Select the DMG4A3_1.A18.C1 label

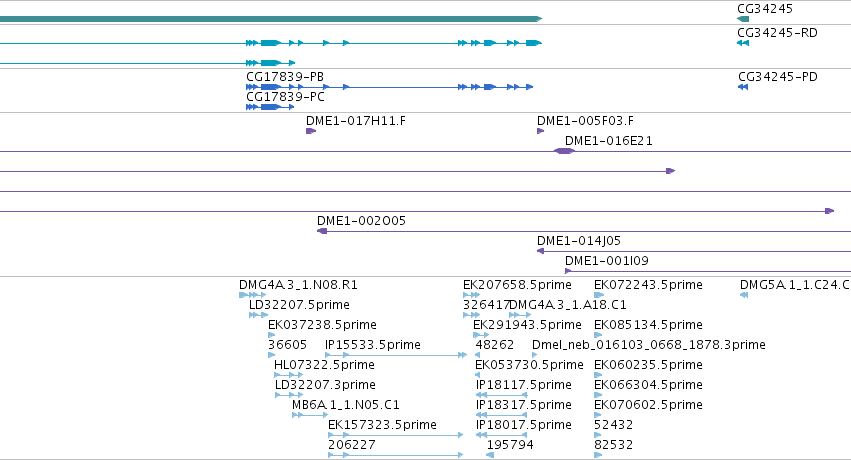[568, 305]
